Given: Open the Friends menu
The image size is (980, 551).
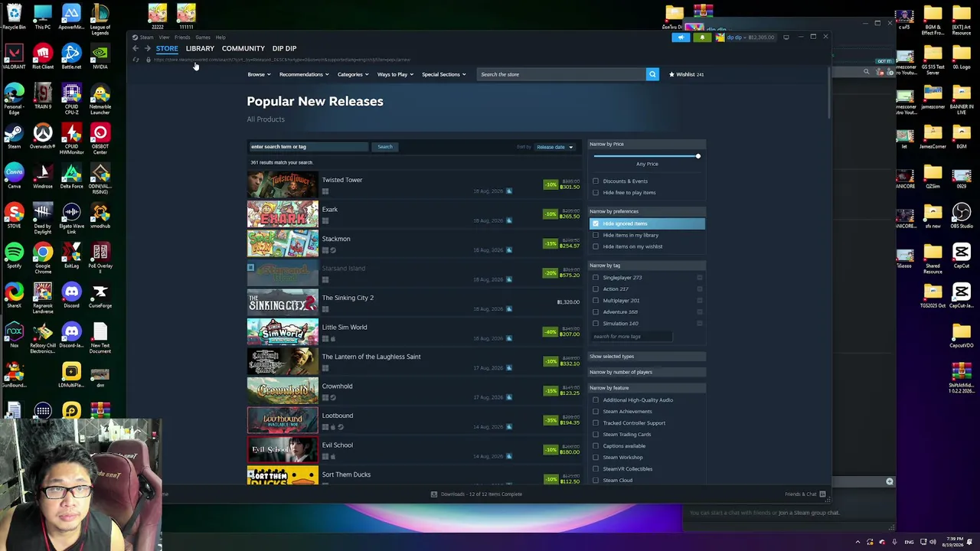Looking at the screenshot, I should pos(182,37).
